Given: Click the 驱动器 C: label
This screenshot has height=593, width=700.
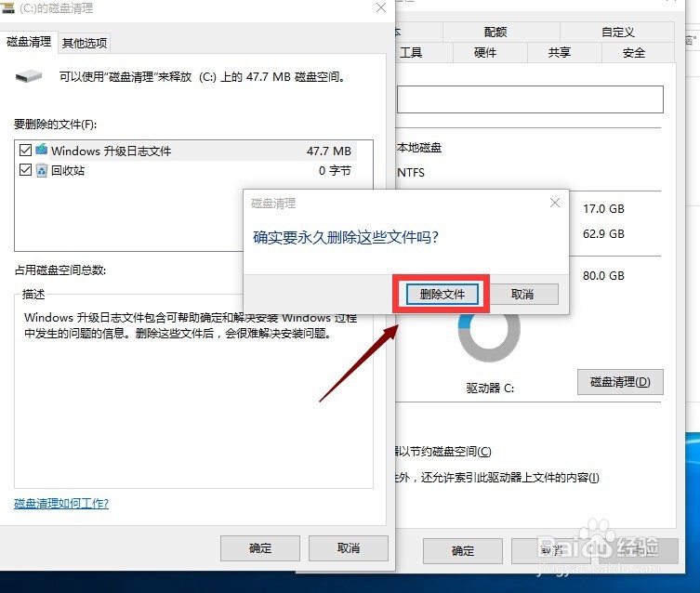Looking at the screenshot, I should [490, 389].
